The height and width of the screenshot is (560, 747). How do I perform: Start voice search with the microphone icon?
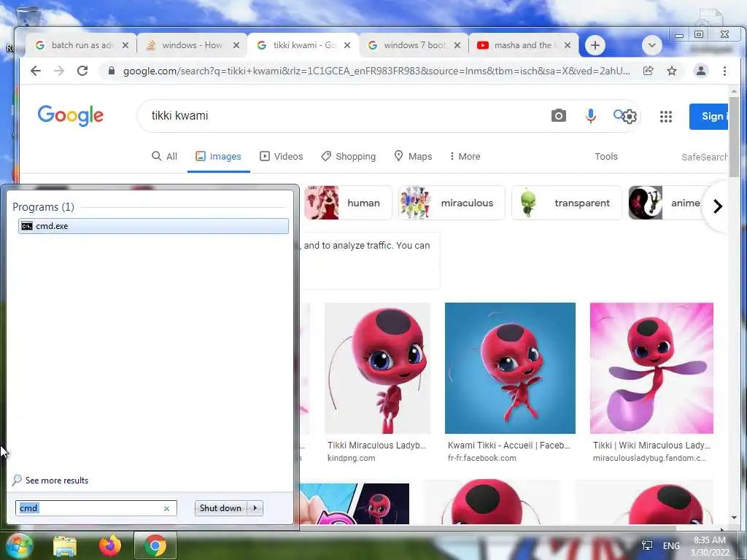click(x=590, y=116)
